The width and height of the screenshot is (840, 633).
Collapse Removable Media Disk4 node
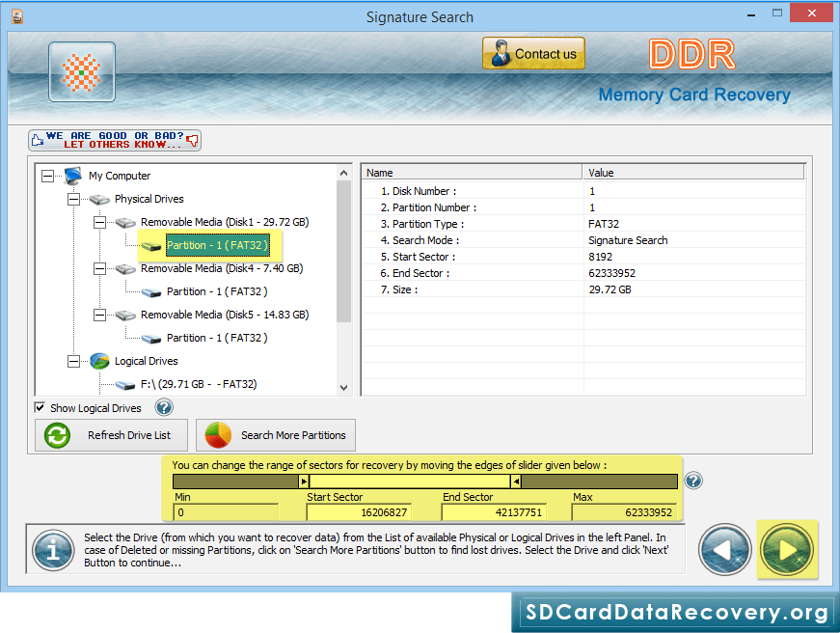click(99, 268)
